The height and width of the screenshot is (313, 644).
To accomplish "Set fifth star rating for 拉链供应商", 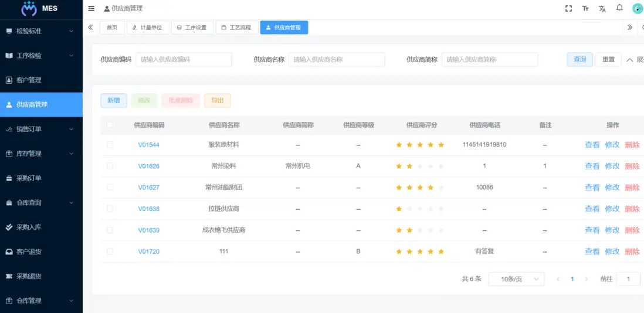I will [x=441, y=209].
